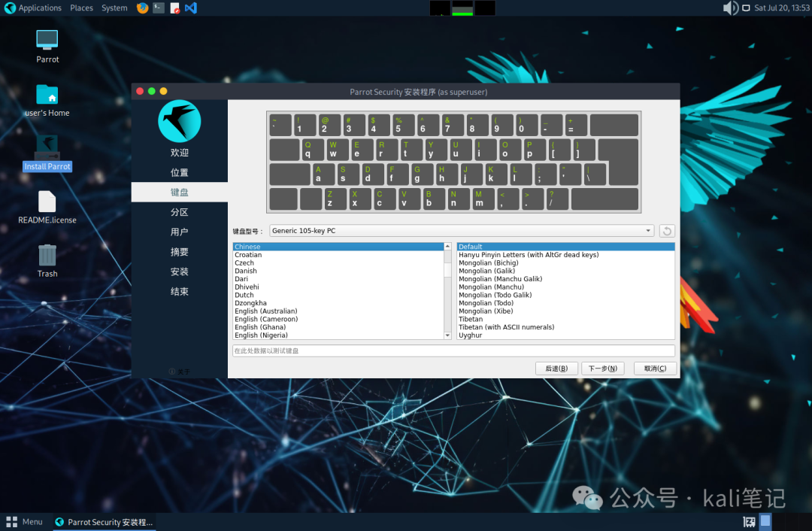This screenshot has height=531, width=812.
Task: Select English (Nigeria) in the language list
Action: 338,335
